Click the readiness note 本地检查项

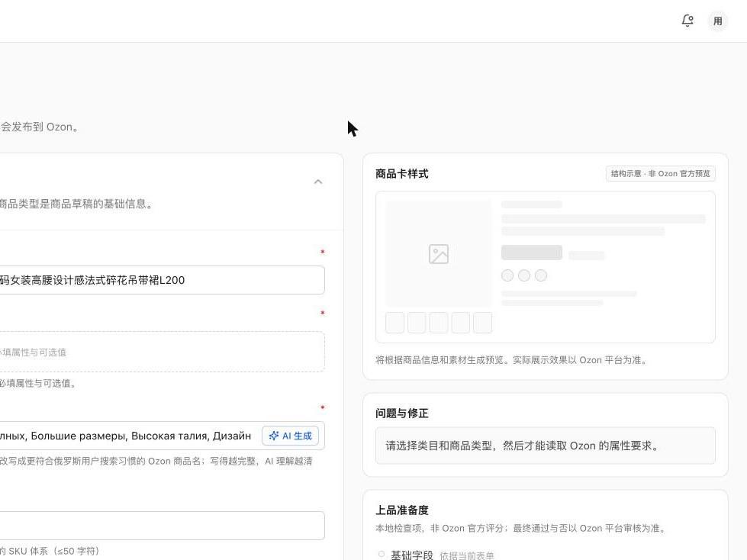click(x=521, y=528)
